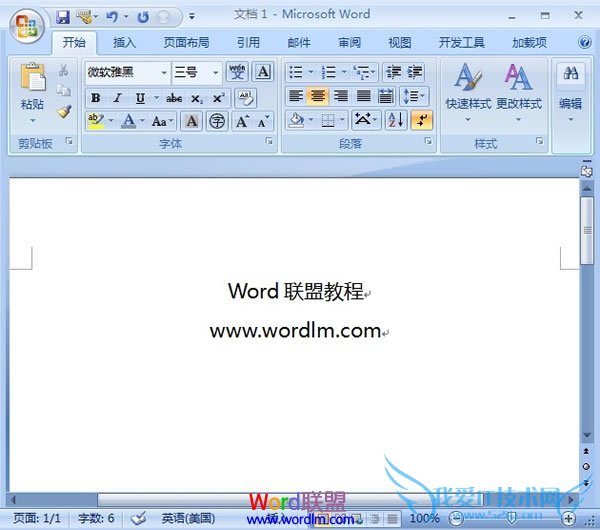Open line spacing dropdown
This screenshot has width=600, height=530.
[414, 96]
